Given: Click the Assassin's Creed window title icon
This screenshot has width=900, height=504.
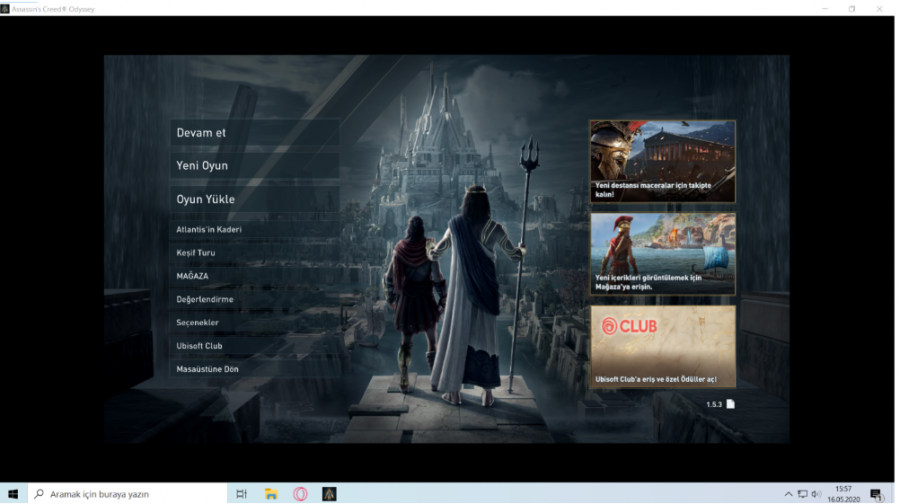Looking at the screenshot, I should [x=5, y=9].
